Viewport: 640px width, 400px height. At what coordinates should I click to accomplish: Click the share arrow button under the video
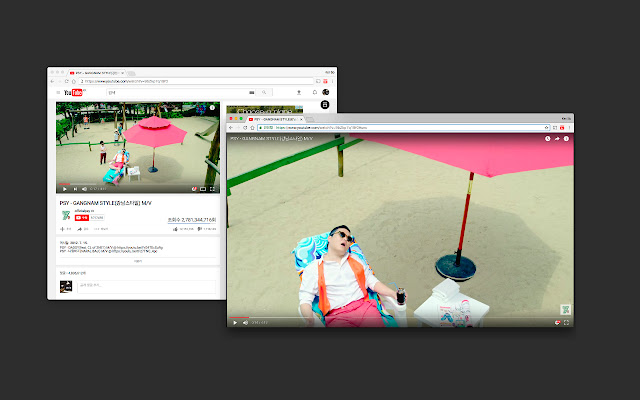click(83, 229)
